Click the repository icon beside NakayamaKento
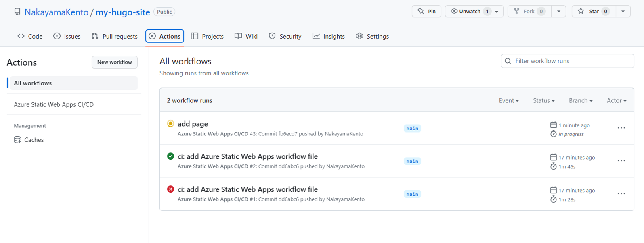Image resolution: width=644 pixels, height=243 pixels. [x=17, y=12]
